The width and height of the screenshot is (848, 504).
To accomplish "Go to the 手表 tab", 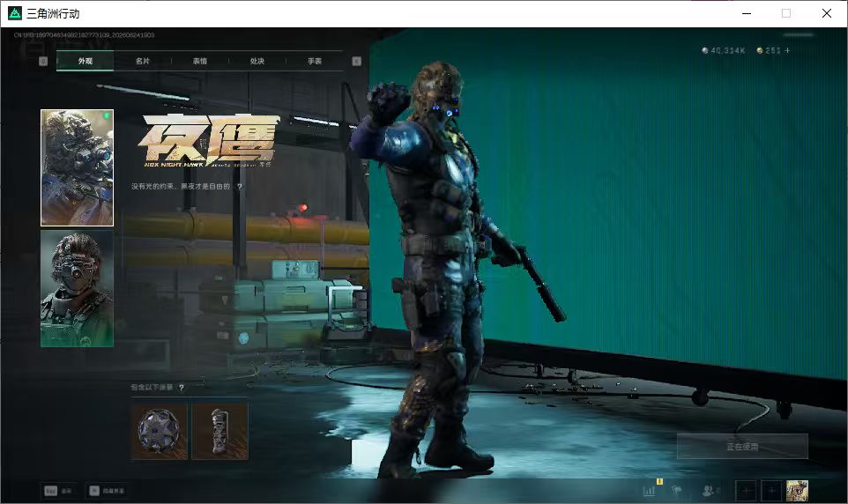I will [314, 61].
